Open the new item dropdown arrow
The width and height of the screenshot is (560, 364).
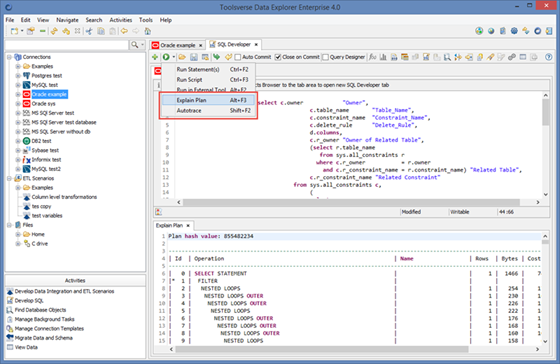[x=22, y=31]
